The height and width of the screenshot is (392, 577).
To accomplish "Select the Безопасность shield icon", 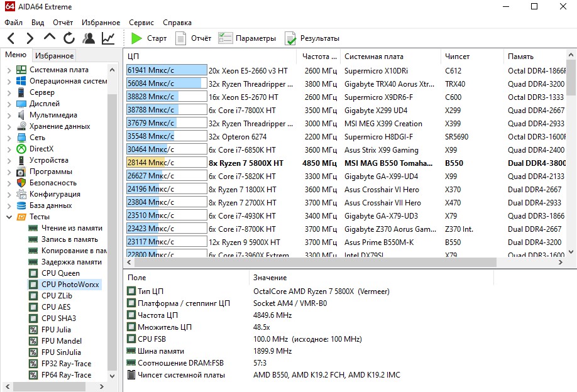I will [x=21, y=183].
